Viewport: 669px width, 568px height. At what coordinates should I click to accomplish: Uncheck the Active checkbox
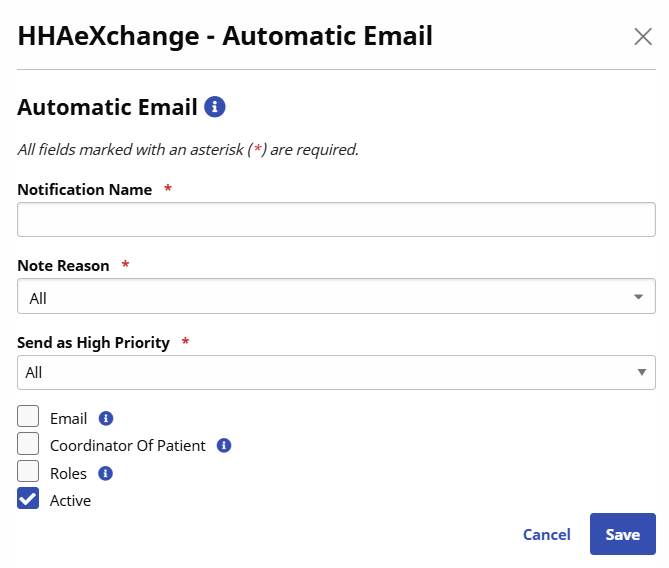point(28,498)
